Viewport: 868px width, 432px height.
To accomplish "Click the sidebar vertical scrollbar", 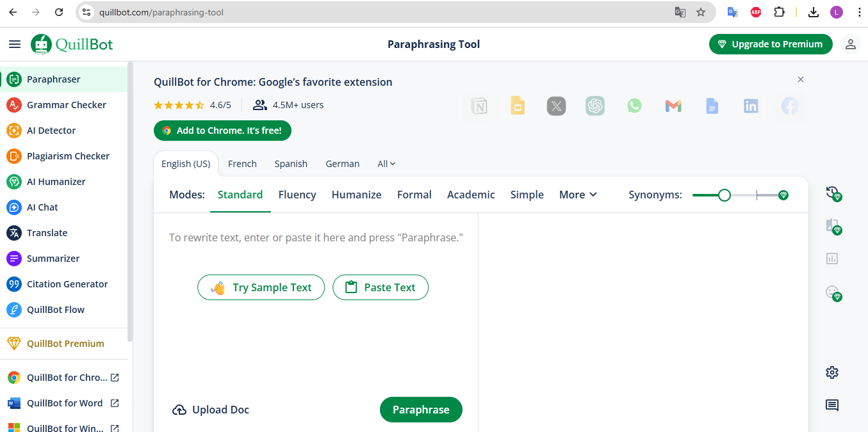I will point(131,202).
